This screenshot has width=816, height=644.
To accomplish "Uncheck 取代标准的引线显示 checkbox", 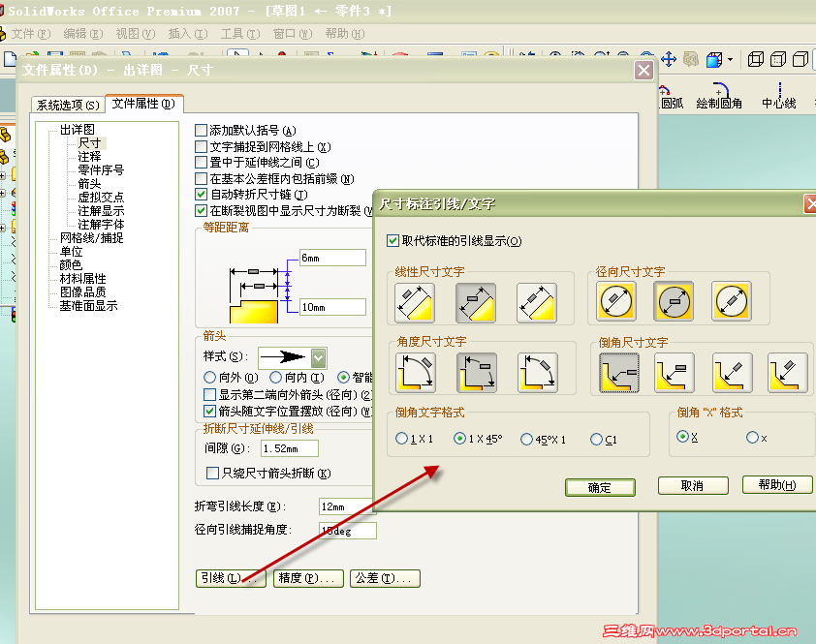I will click(x=392, y=241).
